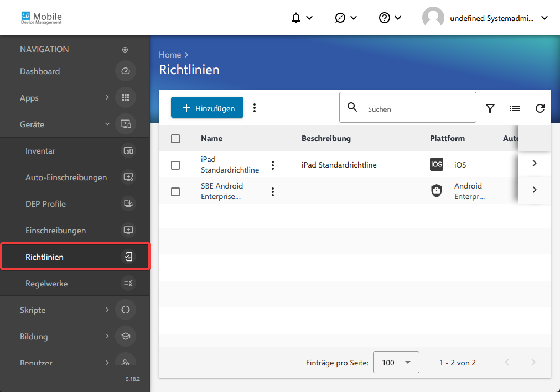Collapse the Geräte menu chevron

[107, 124]
